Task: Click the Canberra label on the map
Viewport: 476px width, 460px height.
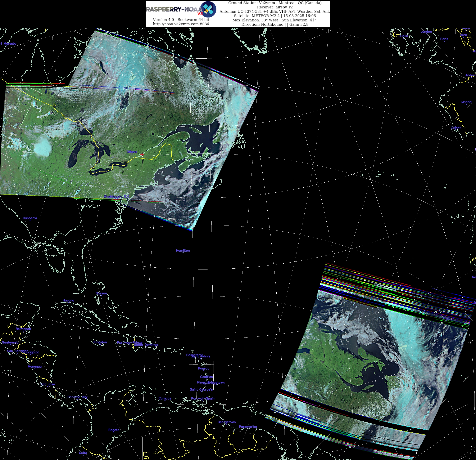Action: click(30, 218)
